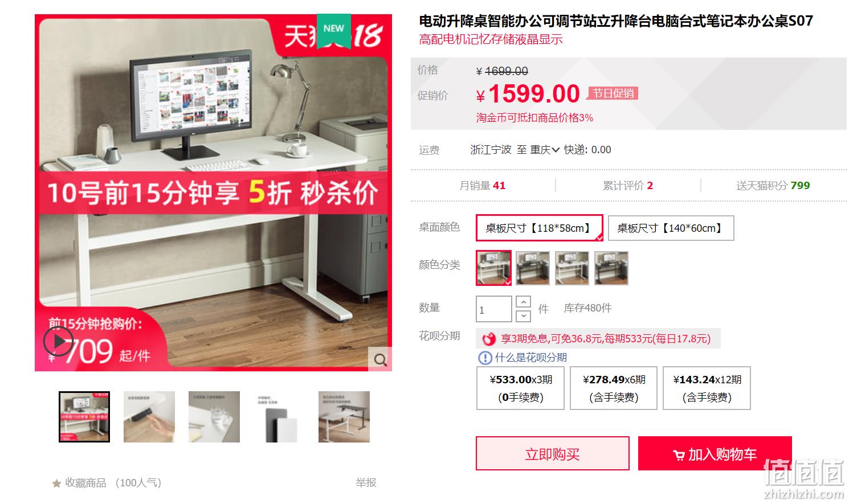Screen dimensions: 849x504
Task: Click the 举报 report link
Action: [x=366, y=482]
